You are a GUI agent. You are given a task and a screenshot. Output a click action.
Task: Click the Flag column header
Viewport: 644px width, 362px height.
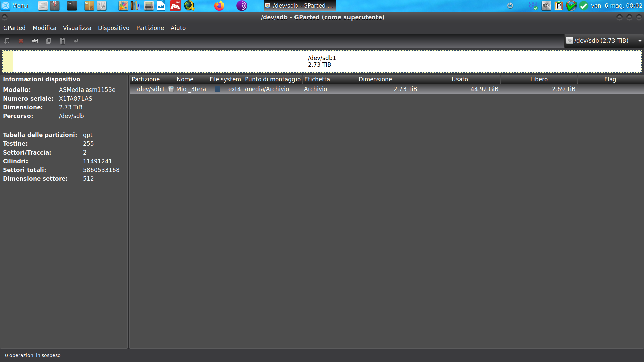pyautogui.click(x=610, y=79)
